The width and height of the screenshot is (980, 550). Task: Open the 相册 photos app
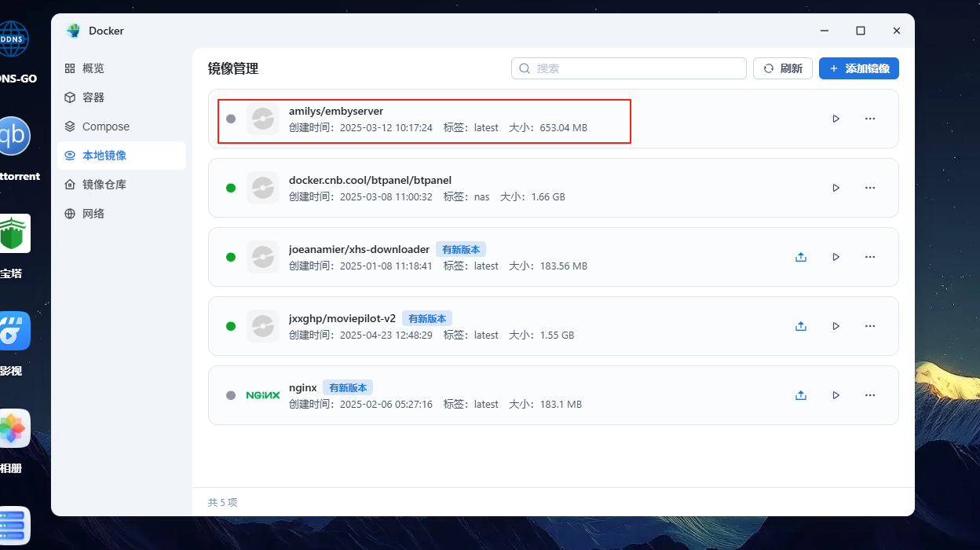point(13,428)
